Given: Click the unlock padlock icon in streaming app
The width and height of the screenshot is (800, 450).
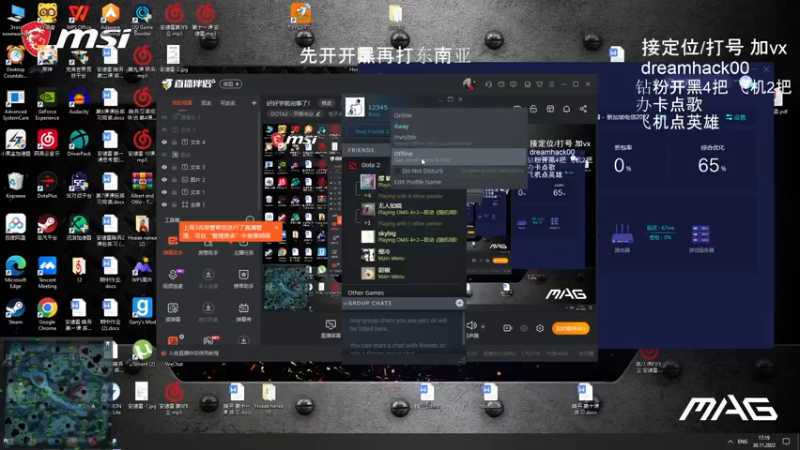Looking at the screenshot, I should (x=533, y=109).
